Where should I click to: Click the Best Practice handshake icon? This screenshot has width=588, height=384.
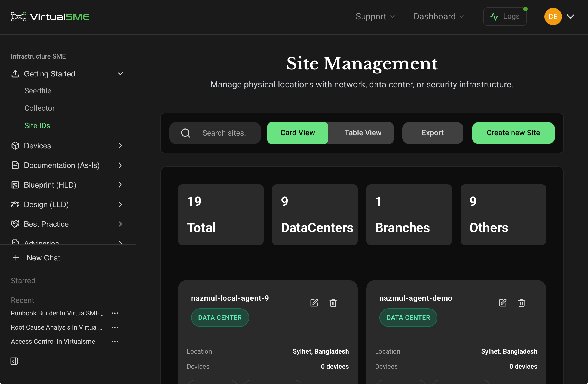15,224
